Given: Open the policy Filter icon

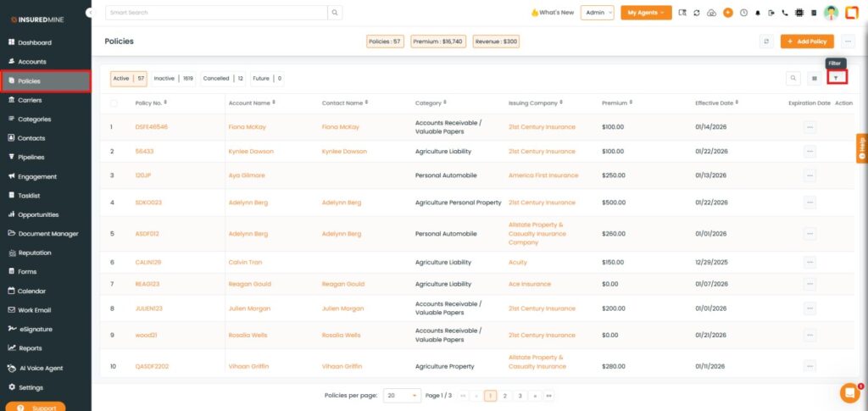Looking at the screenshot, I should coord(835,78).
